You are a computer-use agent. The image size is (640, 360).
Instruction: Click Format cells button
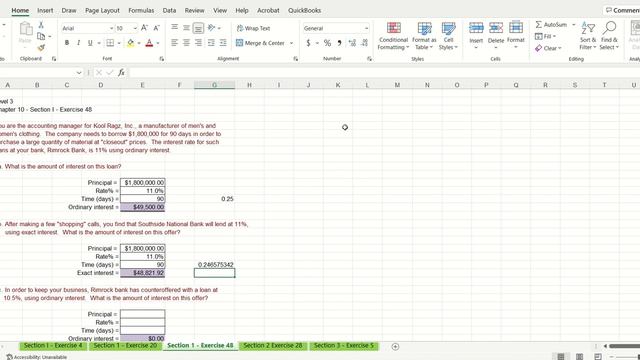point(516,36)
